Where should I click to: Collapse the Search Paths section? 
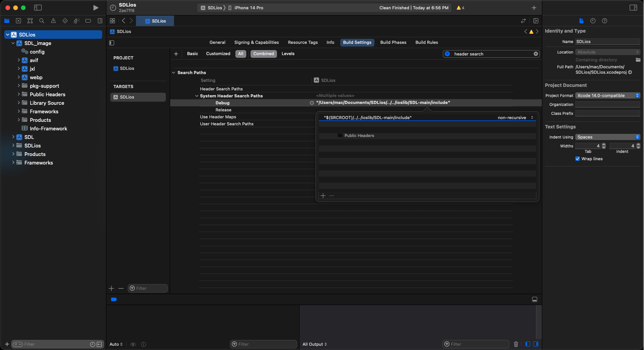pyautogui.click(x=174, y=73)
